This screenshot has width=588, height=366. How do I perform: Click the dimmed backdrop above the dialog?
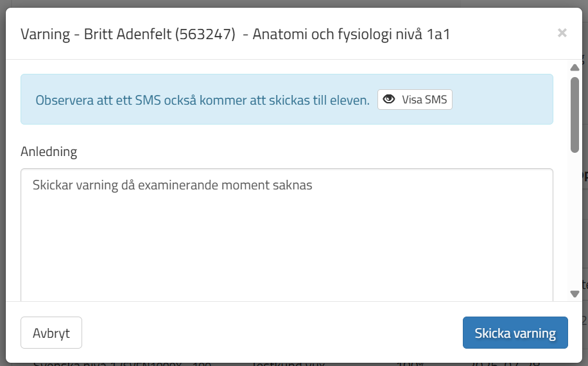[294, 3]
